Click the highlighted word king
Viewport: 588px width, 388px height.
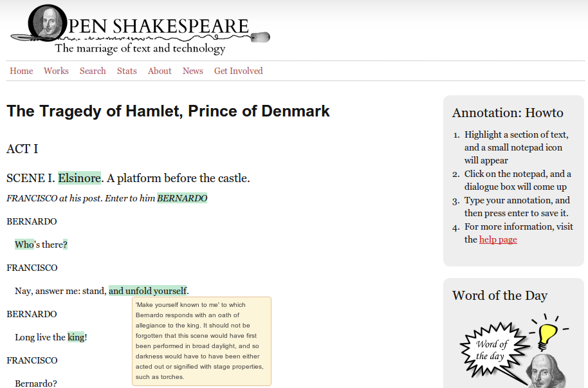pyautogui.click(x=76, y=337)
